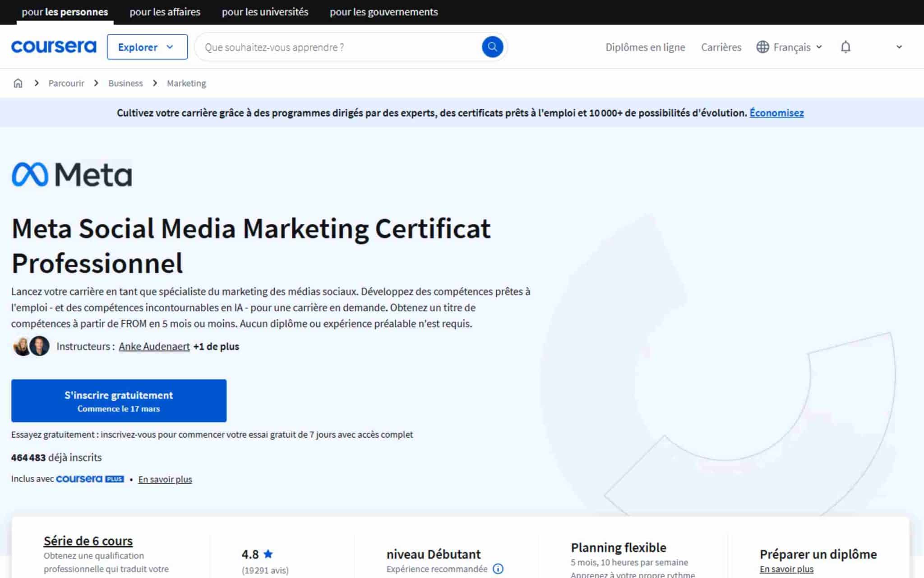924x578 pixels.
Task: Click the Planning flexible heading
Action: [x=619, y=547]
